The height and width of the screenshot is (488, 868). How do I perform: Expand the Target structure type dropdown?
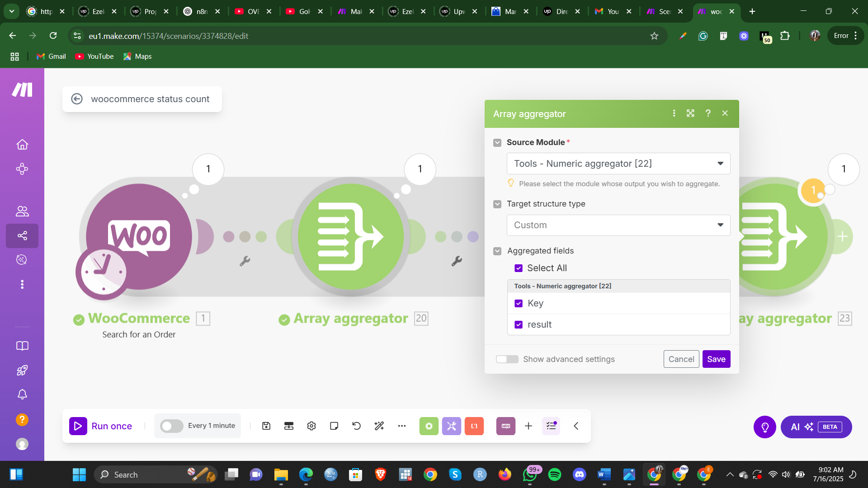tap(618, 225)
